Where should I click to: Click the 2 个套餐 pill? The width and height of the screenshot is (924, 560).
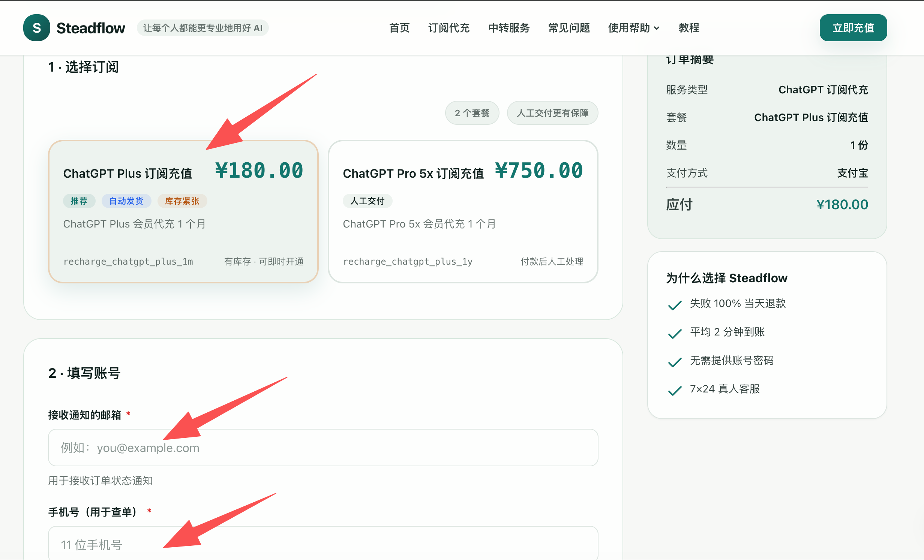(472, 113)
